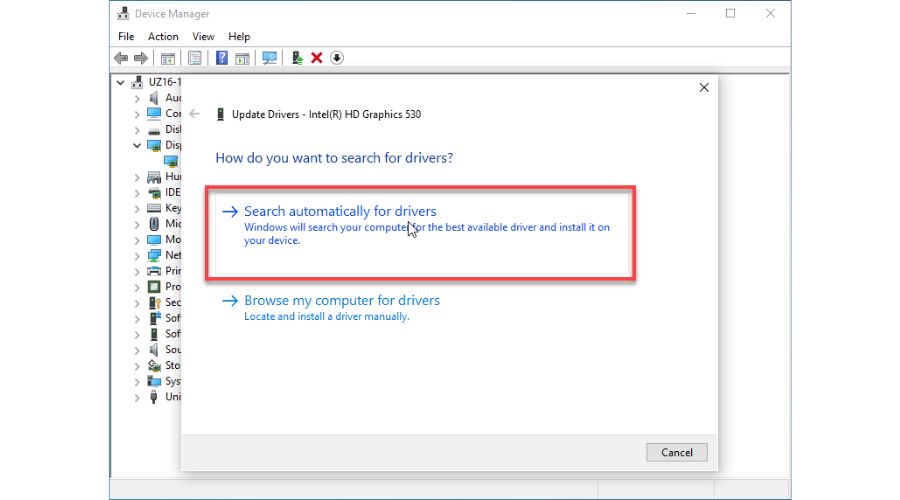
Task: Expand the Processors chevron
Action: 137,287
